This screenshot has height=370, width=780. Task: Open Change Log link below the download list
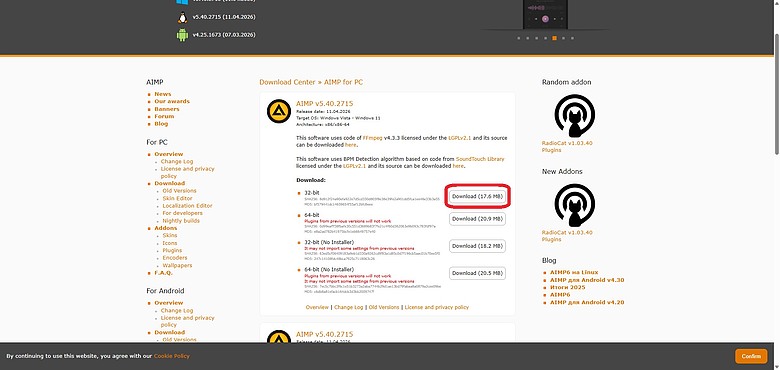[348, 307]
